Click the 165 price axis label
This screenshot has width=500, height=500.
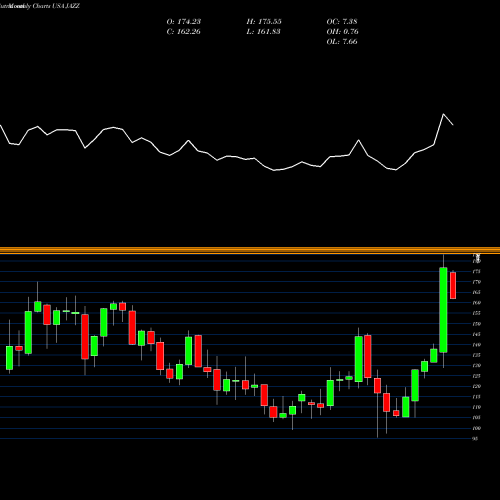tap(477, 292)
